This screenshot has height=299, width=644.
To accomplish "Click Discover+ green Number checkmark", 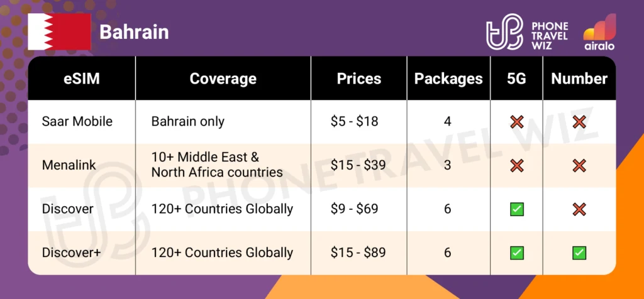I will [x=579, y=253].
